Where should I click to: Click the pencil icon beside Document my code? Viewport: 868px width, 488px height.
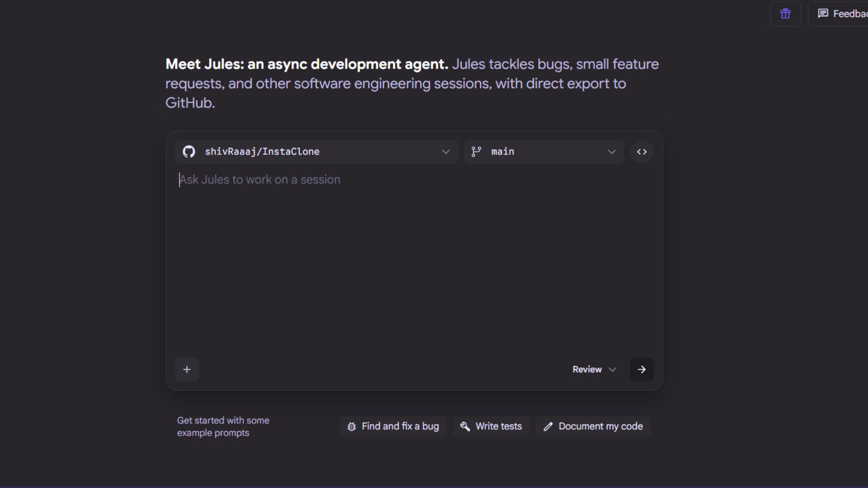(x=548, y=427)
